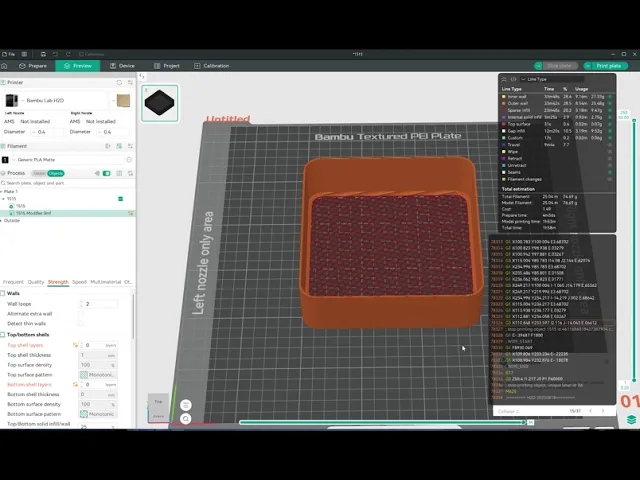The width and height of the screenshot is (640, 480).
Task: Edit the Generic PLA Matte preset icon
Action: point(129,160)
